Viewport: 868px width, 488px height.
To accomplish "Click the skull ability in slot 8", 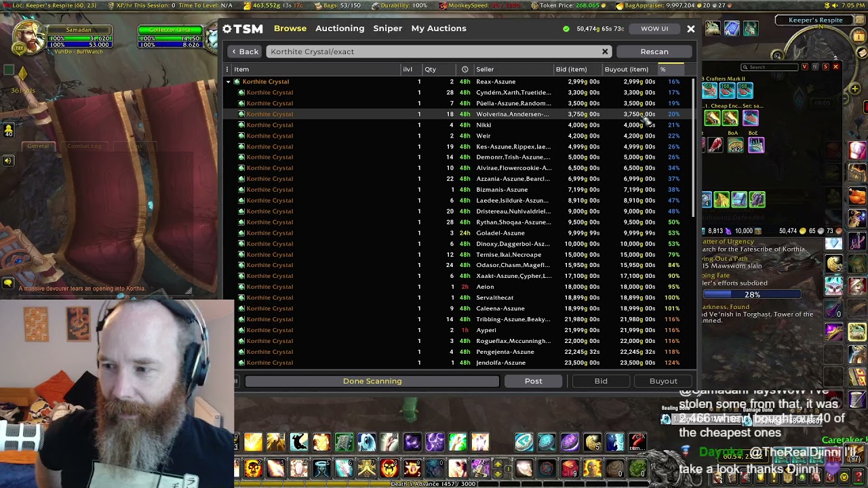I will [389, 468].
